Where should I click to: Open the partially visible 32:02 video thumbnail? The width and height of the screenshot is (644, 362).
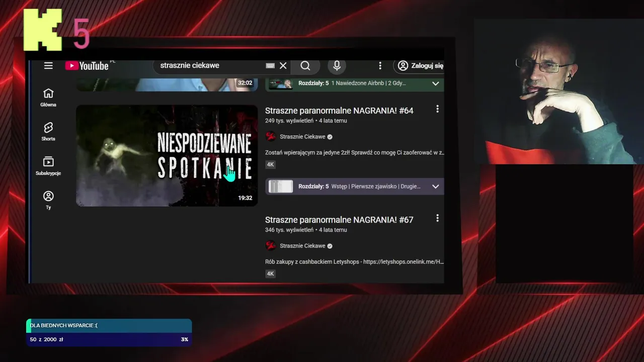click(x=167, y=84)
